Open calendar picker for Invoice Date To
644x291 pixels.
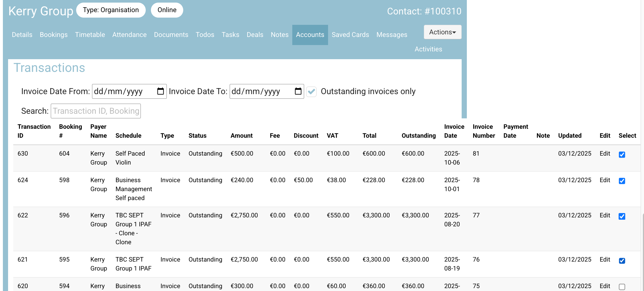click(298, 91)
